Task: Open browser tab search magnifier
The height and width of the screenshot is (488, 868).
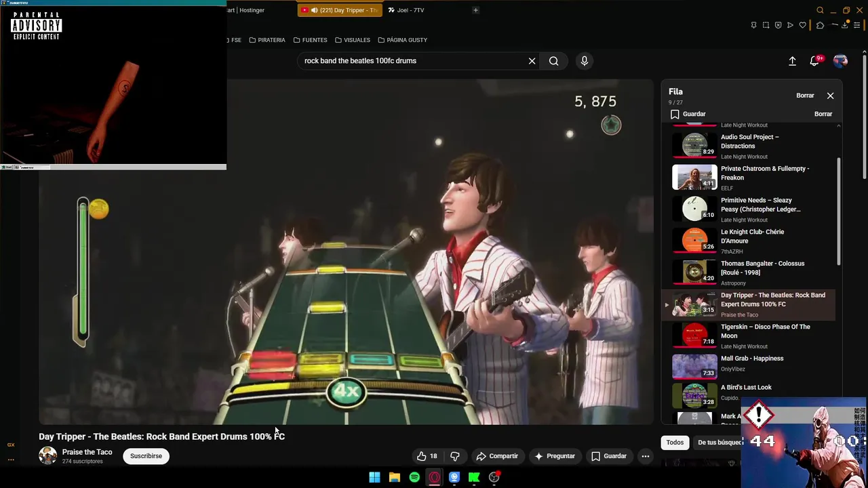Action: tap(820, 10)
